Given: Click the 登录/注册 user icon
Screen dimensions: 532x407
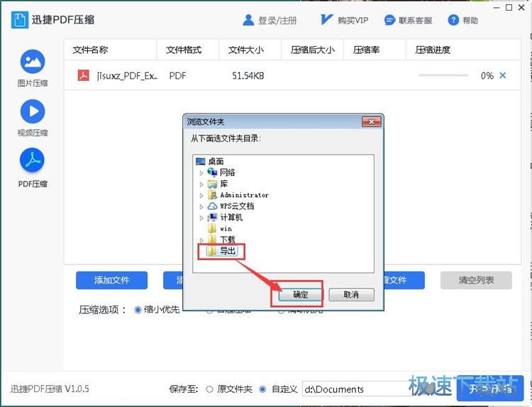Looking at the screenshot, I should point(248,20).
